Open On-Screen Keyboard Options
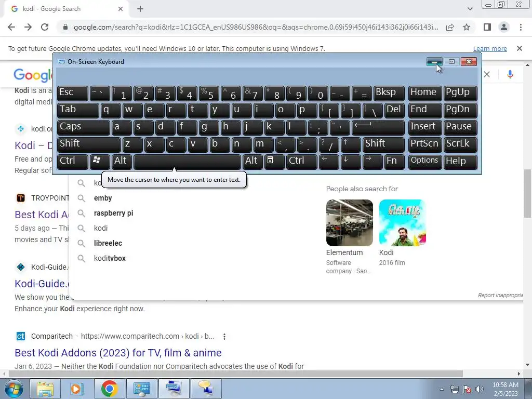Image resolution: width=532 pixels, height=399 pixels. coord(425,161)
